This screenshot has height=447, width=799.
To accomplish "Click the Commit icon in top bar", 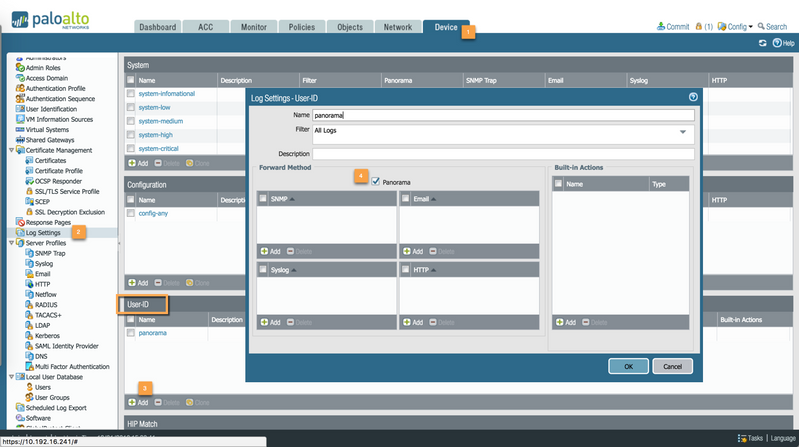I will click(661, 27).
